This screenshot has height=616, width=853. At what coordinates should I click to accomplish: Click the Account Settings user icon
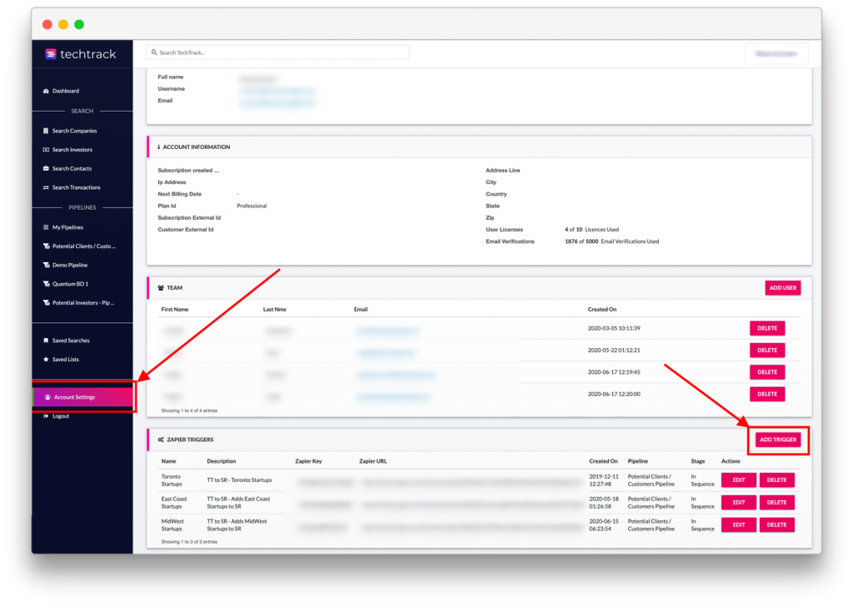(x=47, y=397)
